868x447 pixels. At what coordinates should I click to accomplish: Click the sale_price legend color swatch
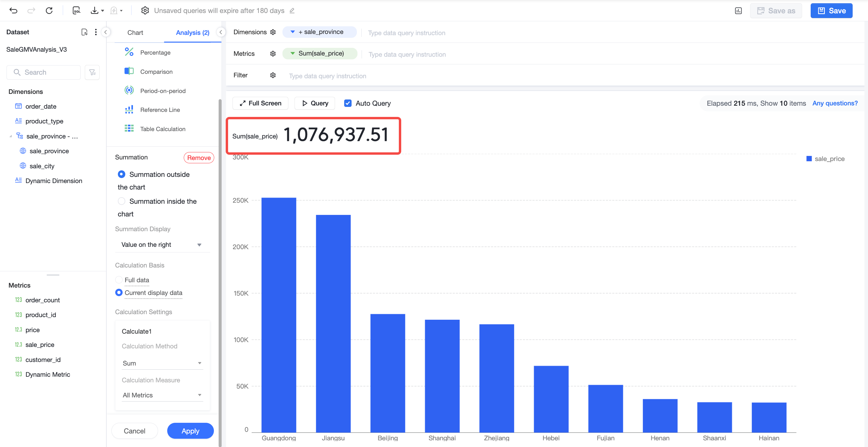(x=809, y=159)
